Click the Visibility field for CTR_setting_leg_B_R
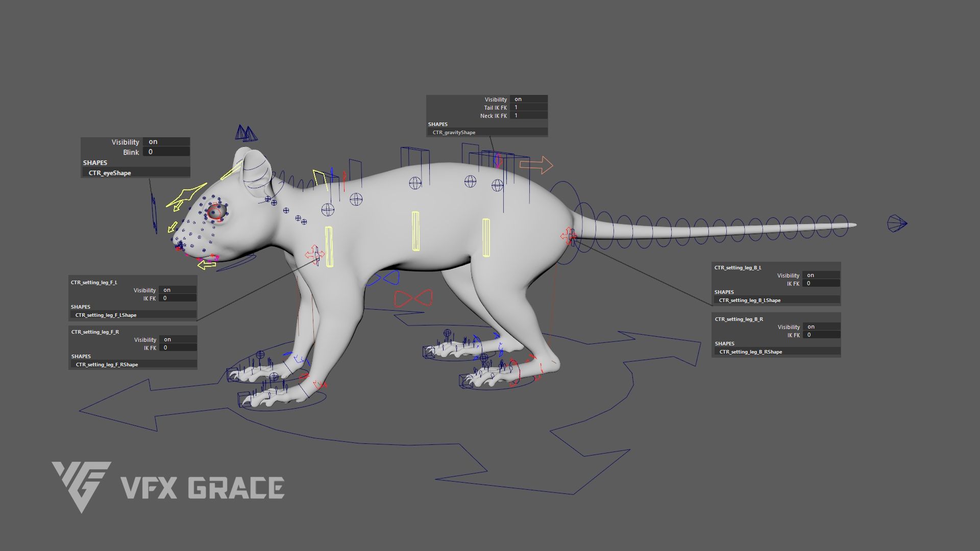The width and height of the screenshot is (980, 551). [x=822, y=327]
